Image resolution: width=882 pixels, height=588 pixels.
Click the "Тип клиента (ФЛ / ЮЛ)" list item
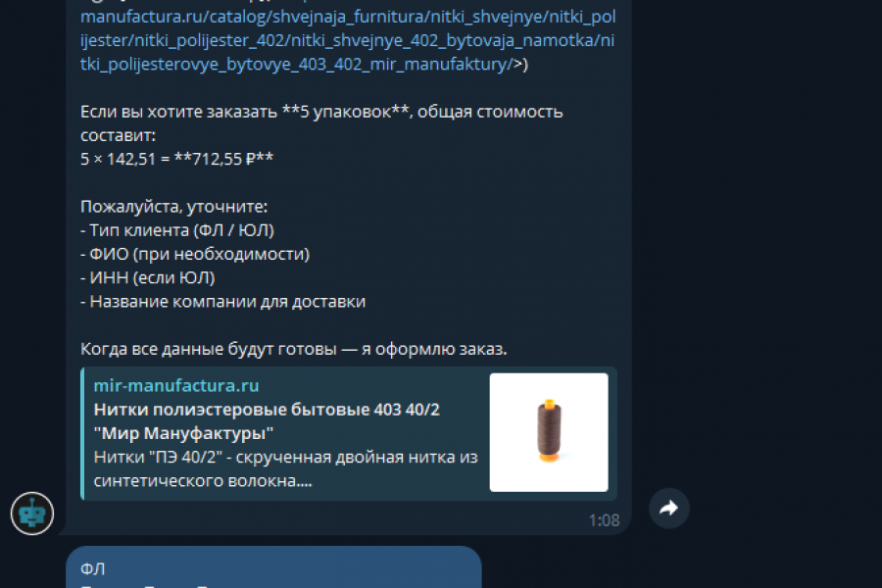177,230
